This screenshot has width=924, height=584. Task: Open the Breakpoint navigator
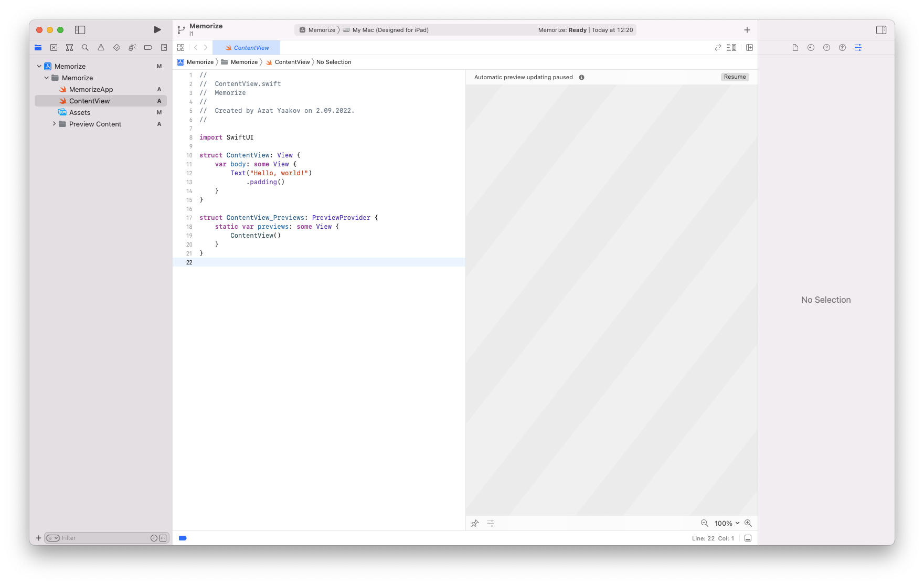pos(148,48)
